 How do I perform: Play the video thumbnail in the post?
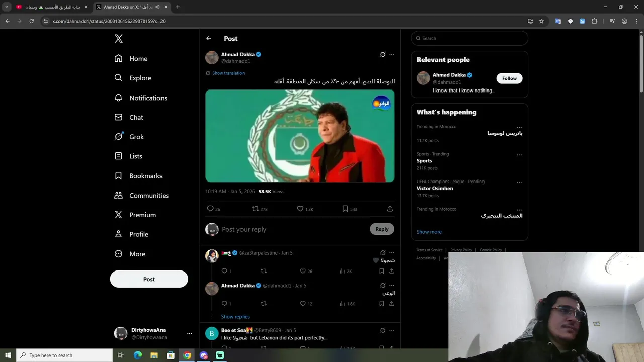coord(300,136)
